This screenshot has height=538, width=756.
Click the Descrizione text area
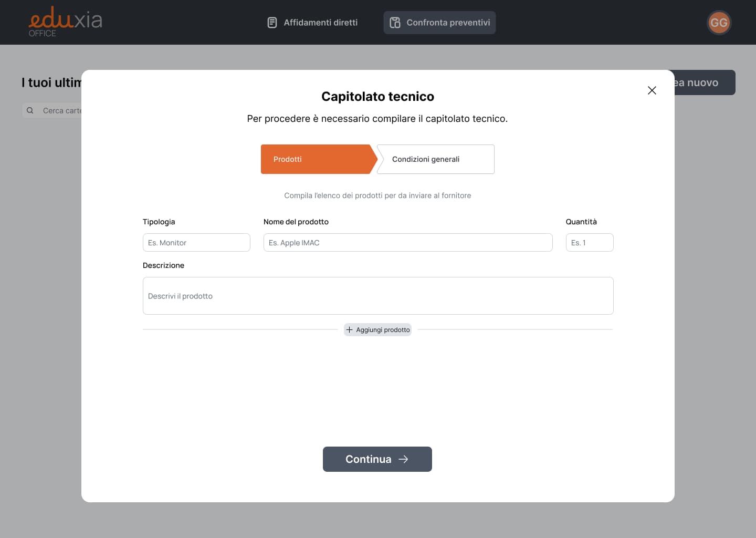(x=378, y=296)
